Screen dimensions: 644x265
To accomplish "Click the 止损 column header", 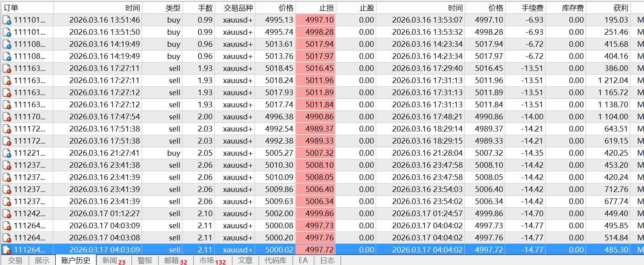I will [316, 8].
